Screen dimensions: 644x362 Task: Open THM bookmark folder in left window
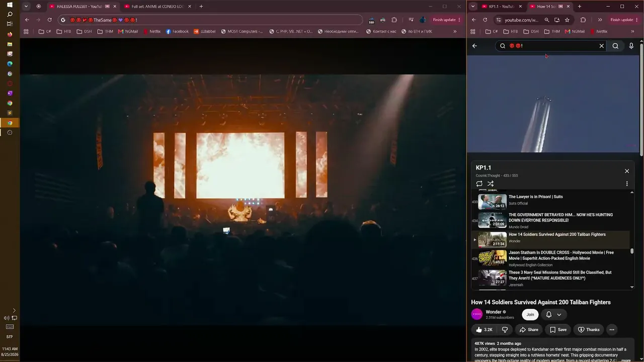coord(105,31)
